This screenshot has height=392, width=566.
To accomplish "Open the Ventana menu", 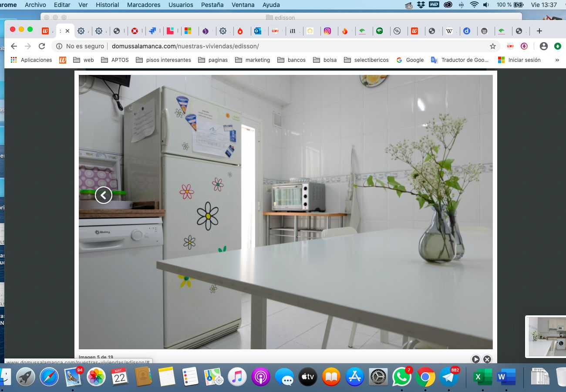I will coord(243,5).
